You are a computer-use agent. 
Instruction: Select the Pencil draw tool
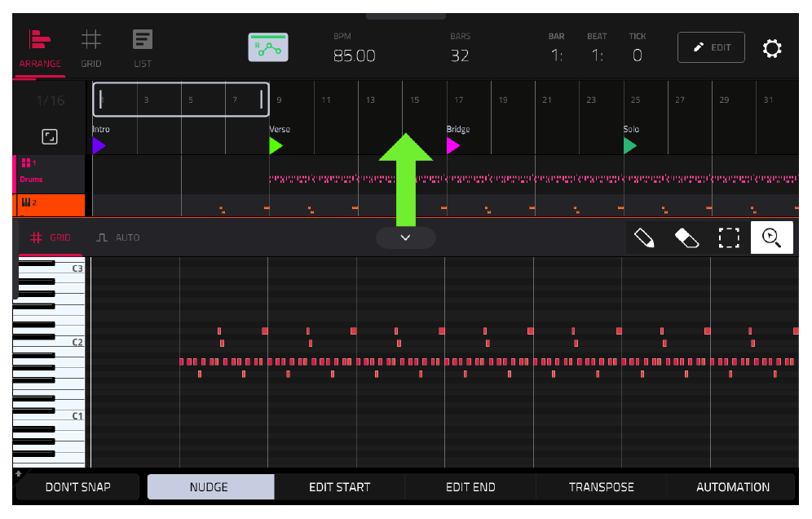pos(644,238)
